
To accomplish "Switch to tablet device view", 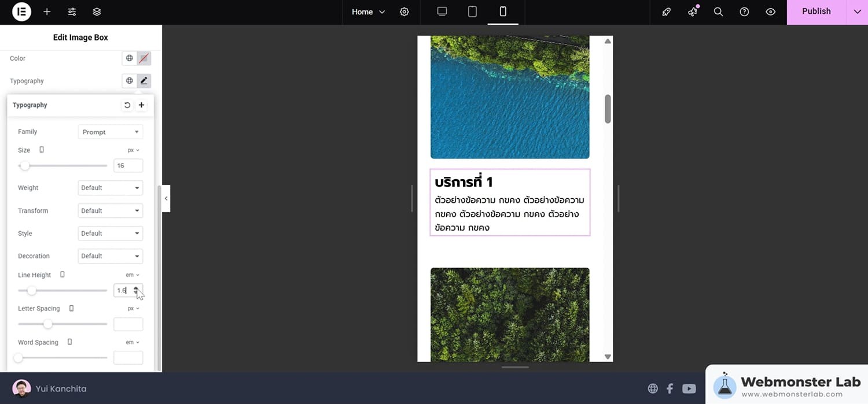I will tap(472, 12).
